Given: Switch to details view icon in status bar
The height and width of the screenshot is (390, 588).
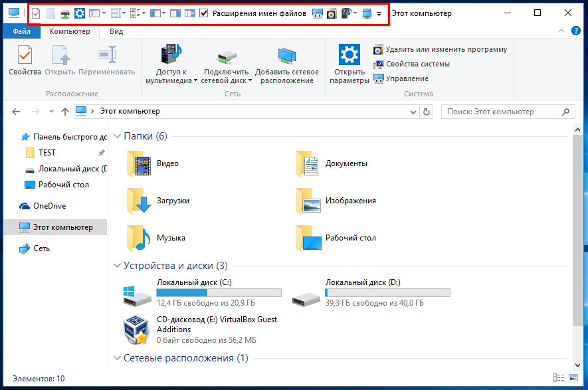Looking at the screenshot, I should (559, 378).
